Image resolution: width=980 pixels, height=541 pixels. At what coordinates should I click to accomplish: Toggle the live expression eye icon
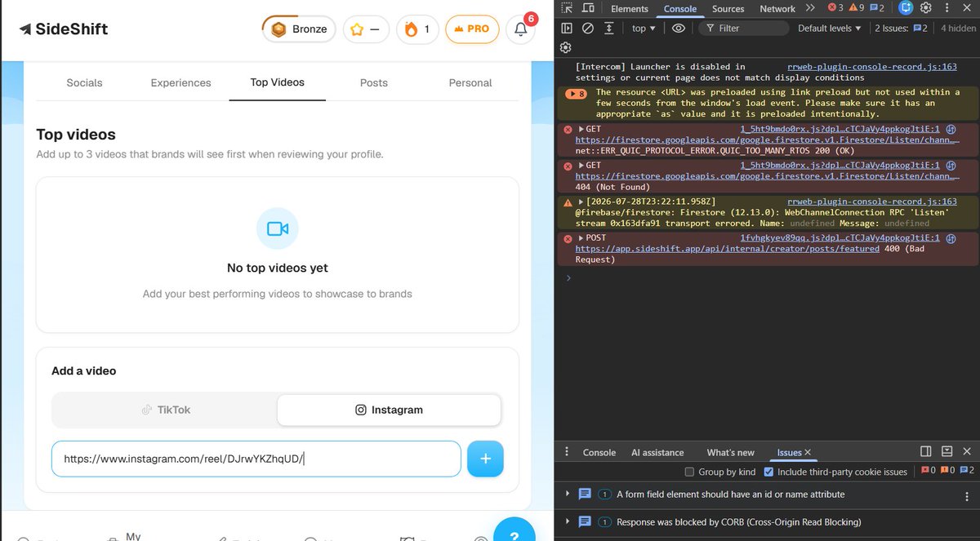point(679,28)
